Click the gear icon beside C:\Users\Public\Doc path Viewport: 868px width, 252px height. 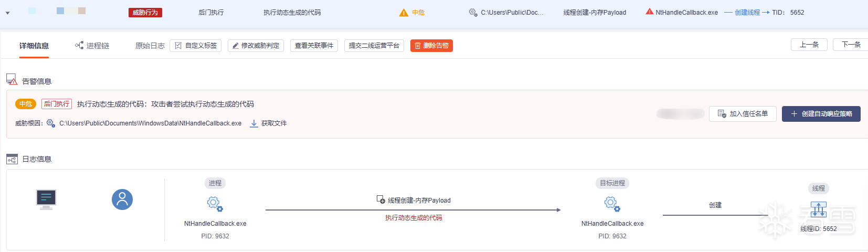click(473, 12)
